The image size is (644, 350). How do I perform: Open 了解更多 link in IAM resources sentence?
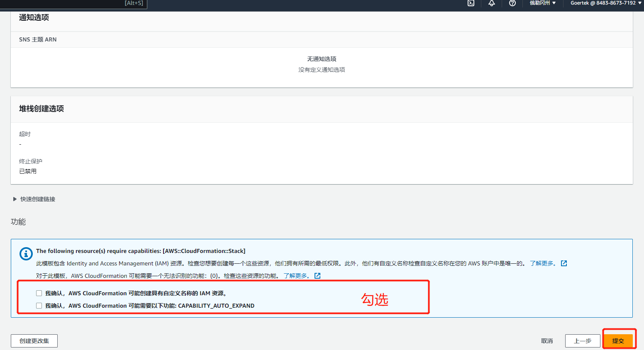click(543, 263)
